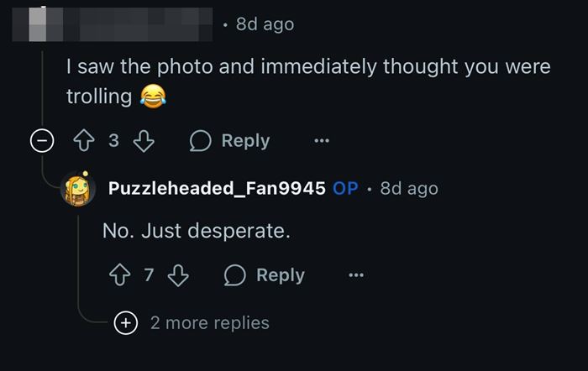
Task: Open the "8d ago" timestamp beside OP badge
Action: coord(409,188)
